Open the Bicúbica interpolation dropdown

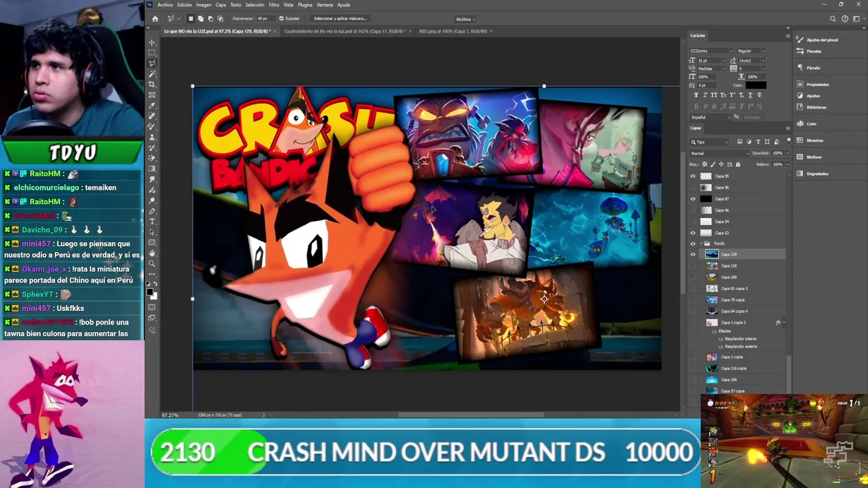click(465, 19)
